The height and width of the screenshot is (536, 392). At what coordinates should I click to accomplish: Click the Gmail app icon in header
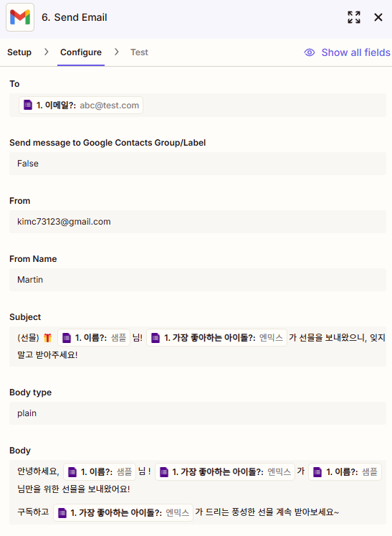tap(20, 17)
